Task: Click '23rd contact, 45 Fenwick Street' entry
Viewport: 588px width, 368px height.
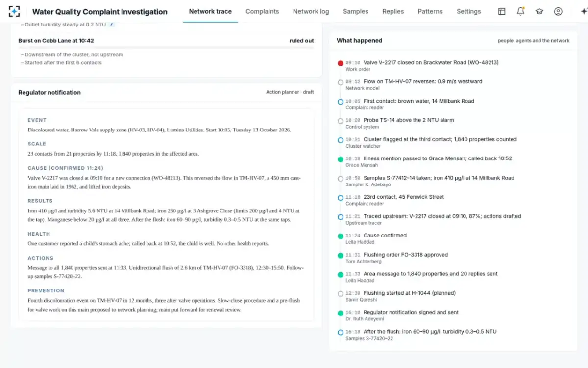Action: coord(404,197)
